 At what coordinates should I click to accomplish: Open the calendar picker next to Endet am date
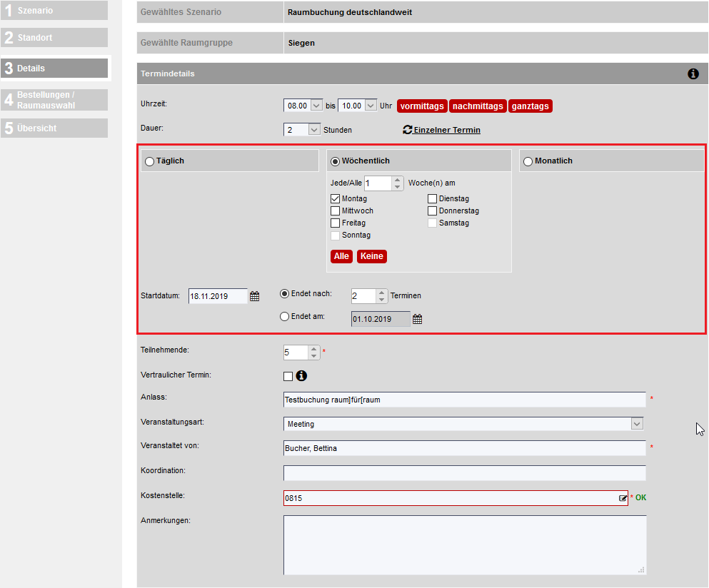[x=418, y=319]
